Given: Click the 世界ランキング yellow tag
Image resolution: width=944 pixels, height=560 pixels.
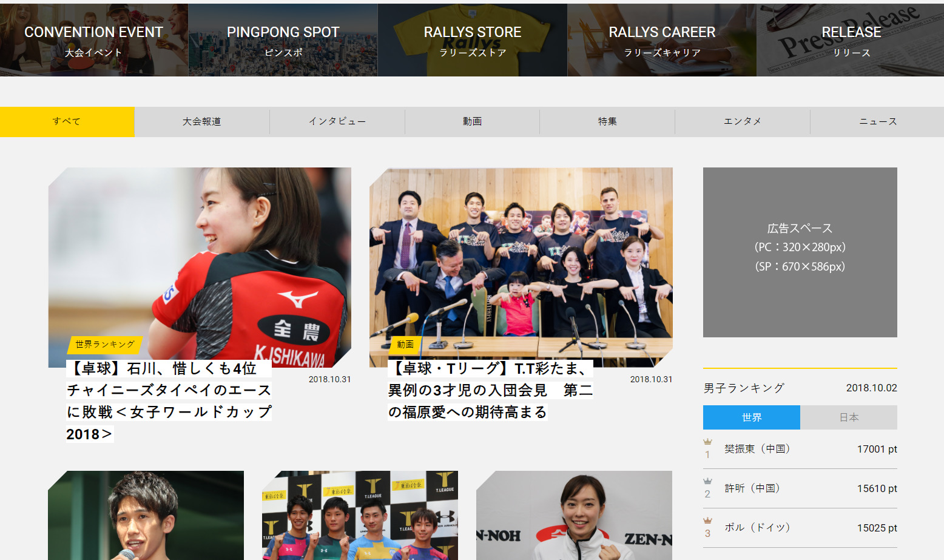Looking at the screenshot, I should [x=105, y=345].
